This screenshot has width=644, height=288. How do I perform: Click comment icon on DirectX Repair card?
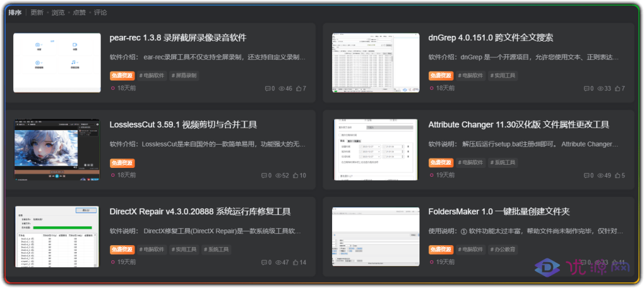point(267,262)
